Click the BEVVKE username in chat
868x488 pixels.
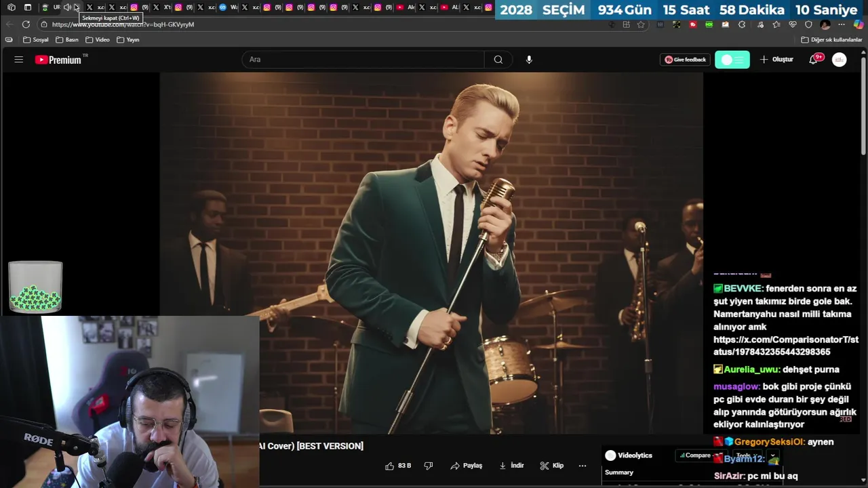[743, 289]
